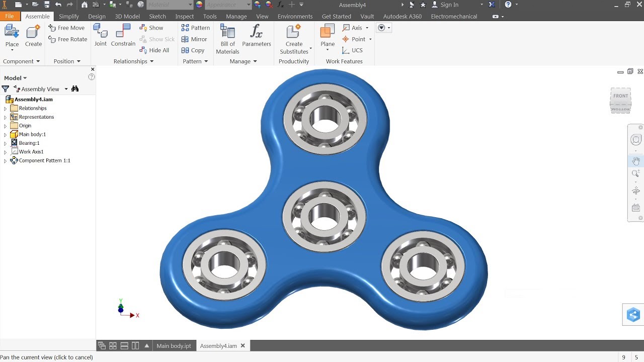Screen dimensions: 644x362
Task: Select the Free Move tool
Action: click(66, 28)
